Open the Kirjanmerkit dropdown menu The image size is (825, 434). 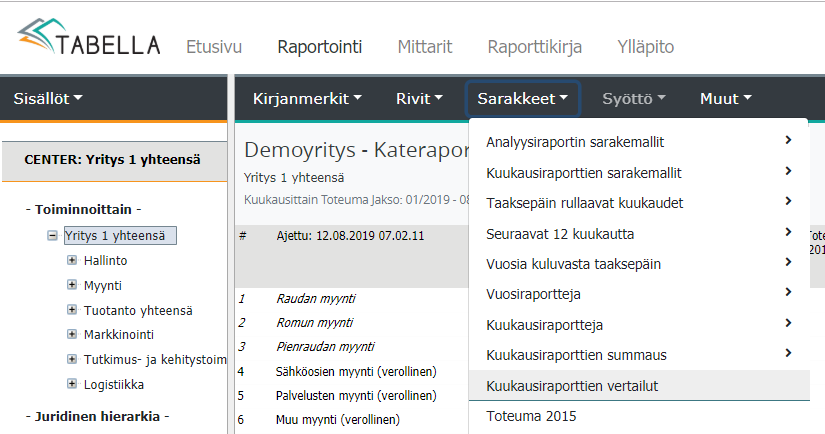click(306, 99)
